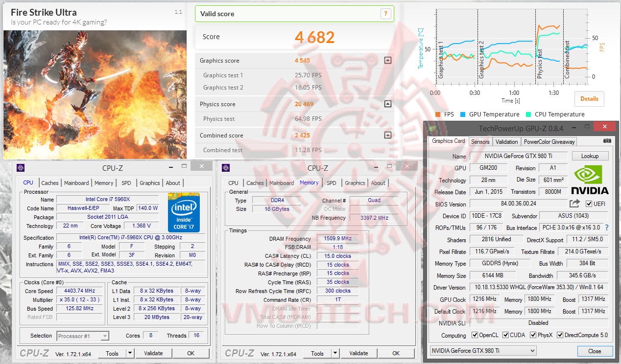
Task: Toggle the CUDA checkbox
Action: pyautogui.click(x=506, y=335)
